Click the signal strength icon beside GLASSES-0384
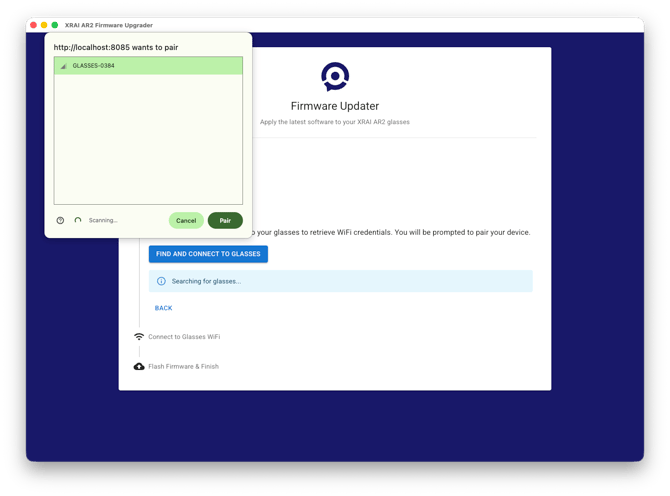670x496 pixels. pos(64,66)
